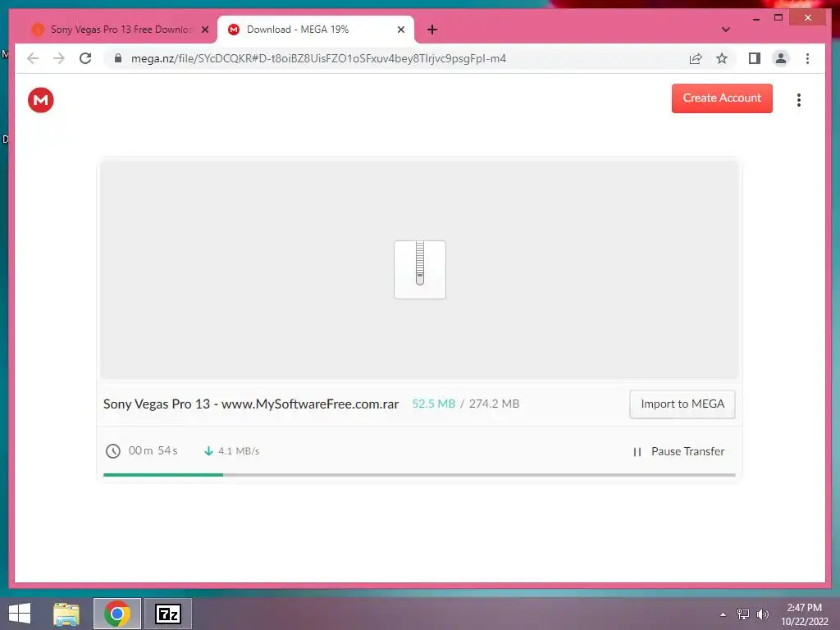Open Chrome three-dot menu
The image size is (840, 630).
tap(807, 58)
